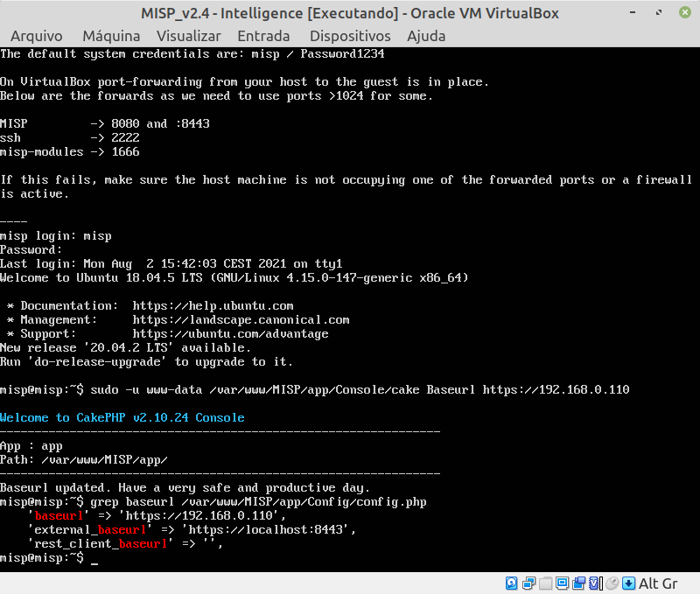Click the 'MISP -> 8080 and :8443' line
Image resolution: width=700 pixels, height=594 pixels.
[105, 123]
